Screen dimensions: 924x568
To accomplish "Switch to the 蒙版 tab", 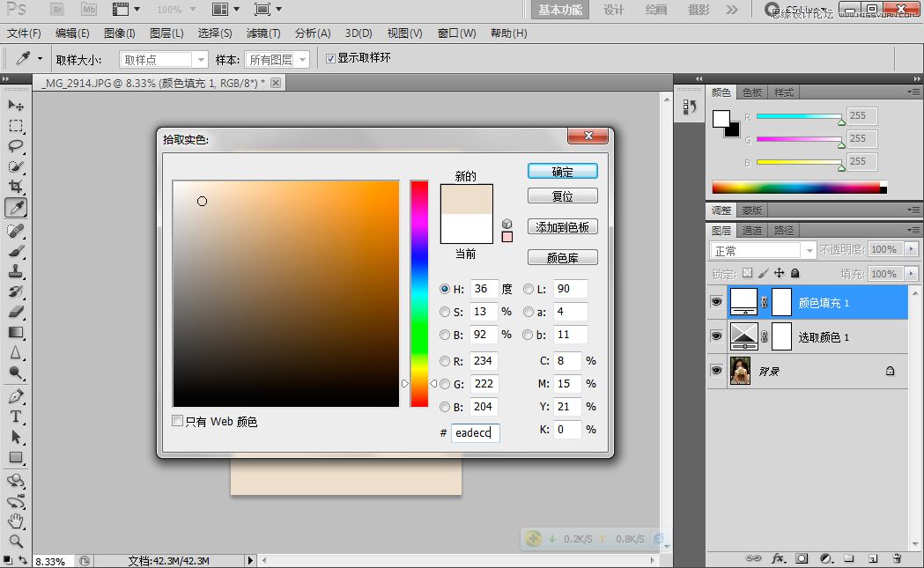I will (x=752, y=210).
